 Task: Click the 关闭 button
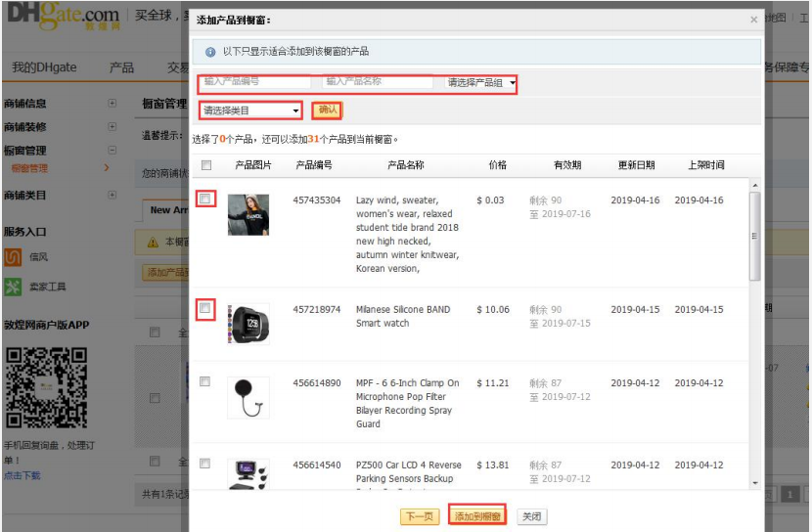[x=532, y=516]
